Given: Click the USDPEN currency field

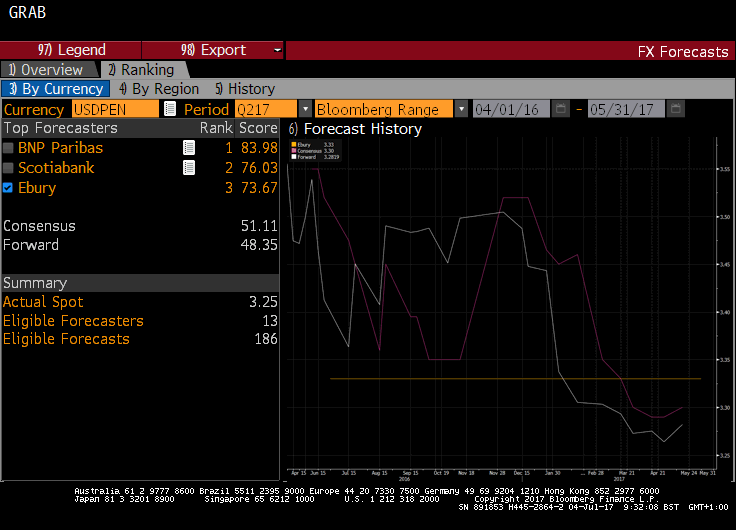Looking at the screenshot, I should (x=115, y=109).
